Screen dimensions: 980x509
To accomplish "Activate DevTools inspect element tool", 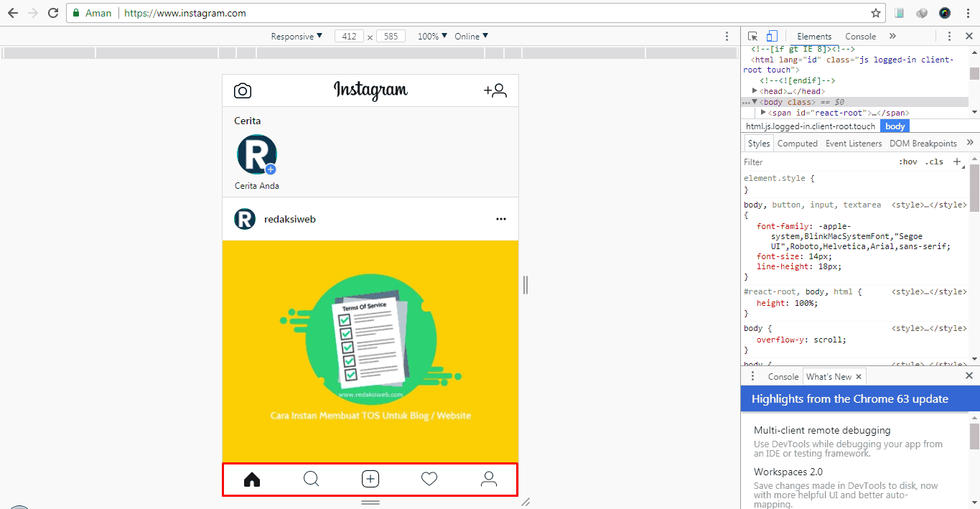I will (753, 36).
